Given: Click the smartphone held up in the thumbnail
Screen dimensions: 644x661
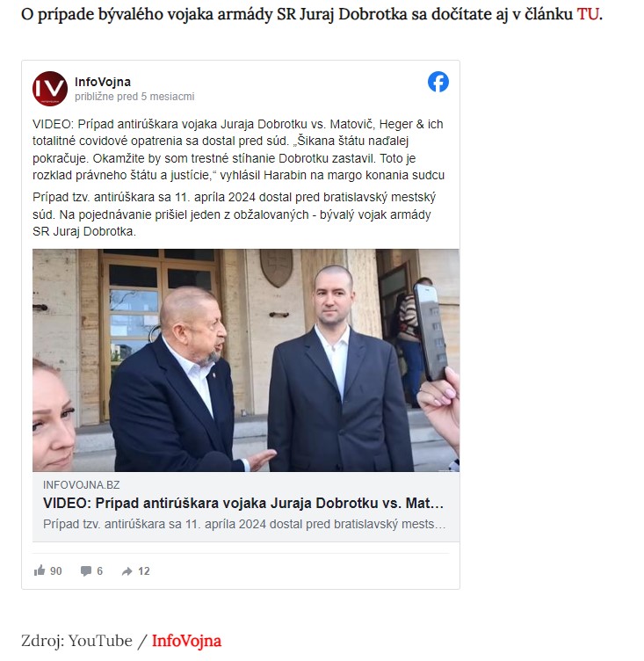Looking at the screenshot, I should 431,331.
